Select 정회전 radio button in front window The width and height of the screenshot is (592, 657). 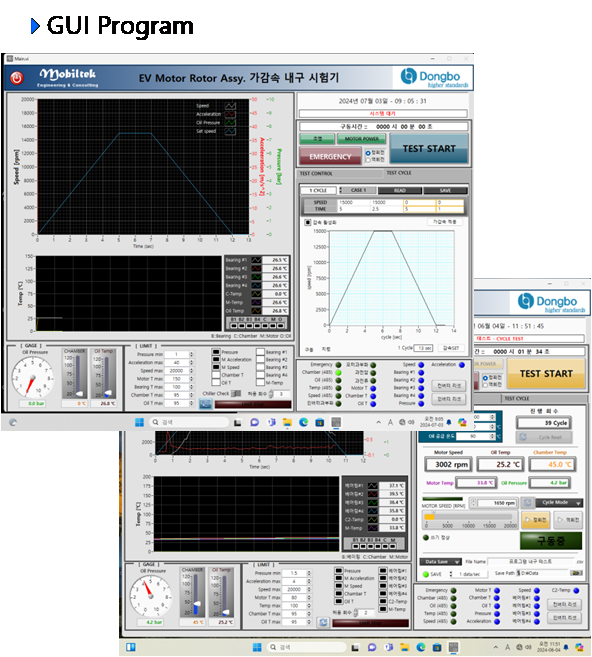coord(368,153)
